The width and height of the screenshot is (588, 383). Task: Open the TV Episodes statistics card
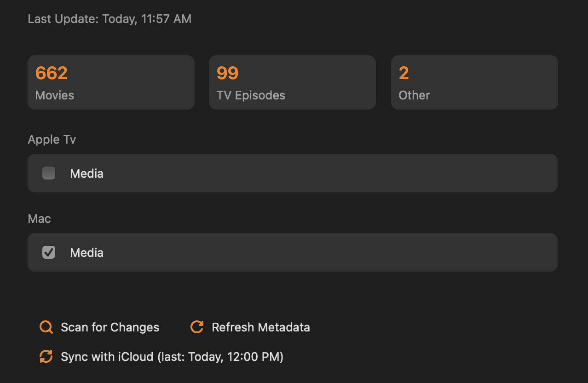point(292,82)
